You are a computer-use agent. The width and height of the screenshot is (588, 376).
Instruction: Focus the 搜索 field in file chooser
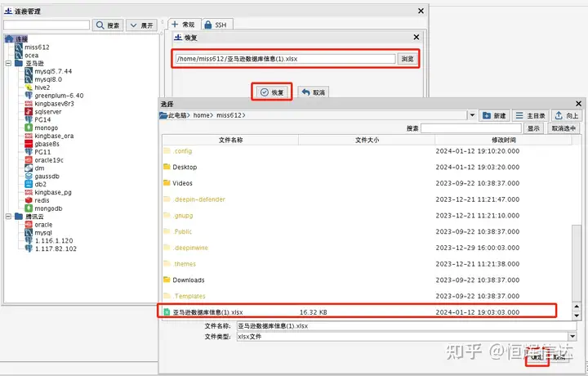click(x=471, y=128)
